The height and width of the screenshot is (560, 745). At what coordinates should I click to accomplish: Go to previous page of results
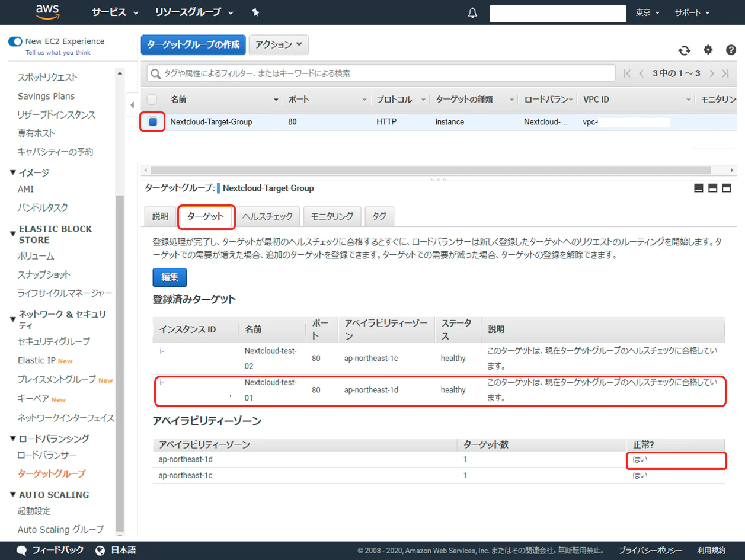click(641, 73)
